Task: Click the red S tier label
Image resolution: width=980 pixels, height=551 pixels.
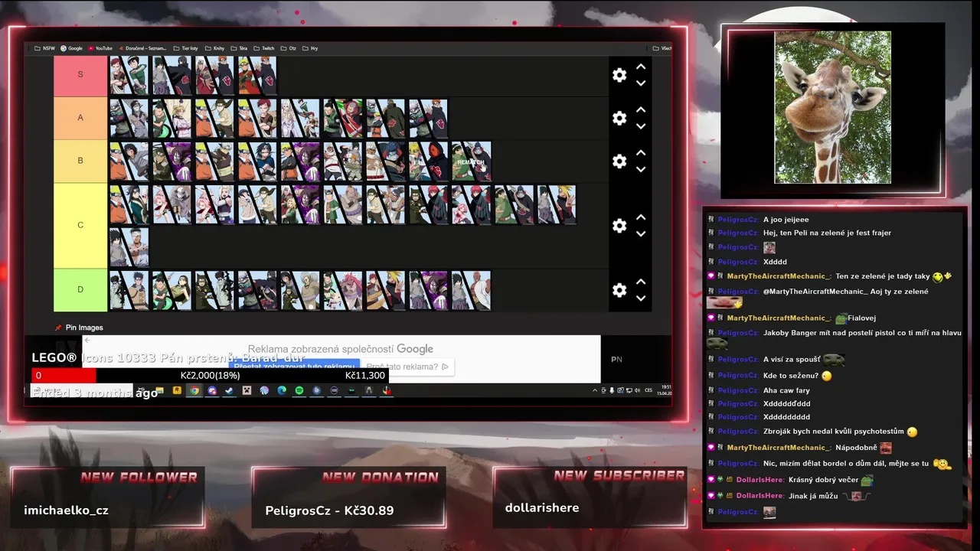Action: (x=80, y=75)
